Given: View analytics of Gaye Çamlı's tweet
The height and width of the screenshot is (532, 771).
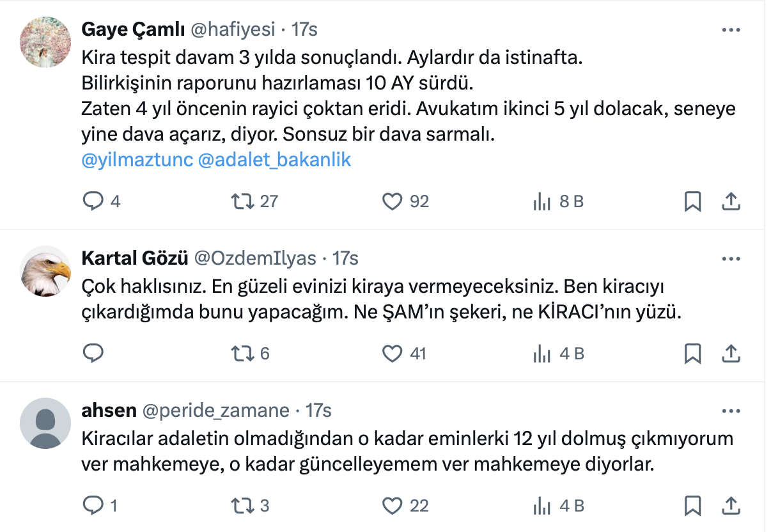Looking at the screenshot, I should point(541,201).
